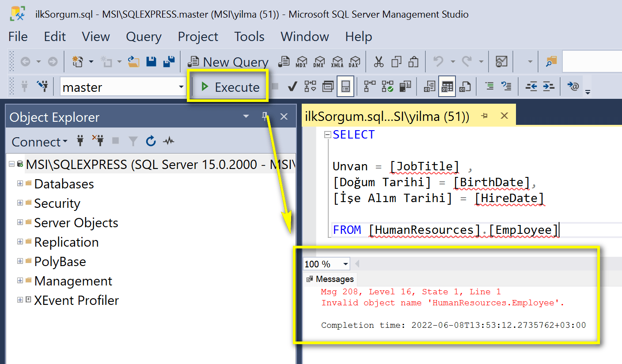Viewport: 622px width, 364px height.
Task: Open Connect dropdown in Object Explorer
Action: pos(40,142)
